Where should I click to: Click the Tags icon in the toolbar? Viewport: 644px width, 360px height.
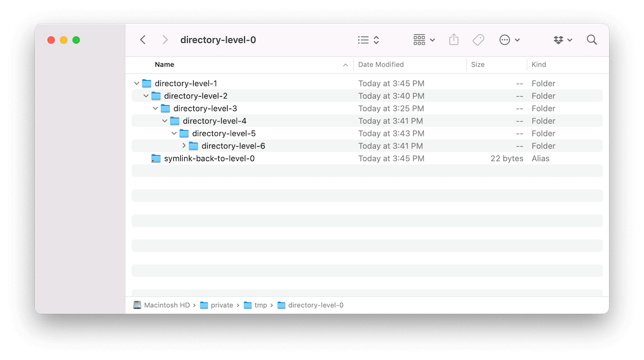(478, 40)
